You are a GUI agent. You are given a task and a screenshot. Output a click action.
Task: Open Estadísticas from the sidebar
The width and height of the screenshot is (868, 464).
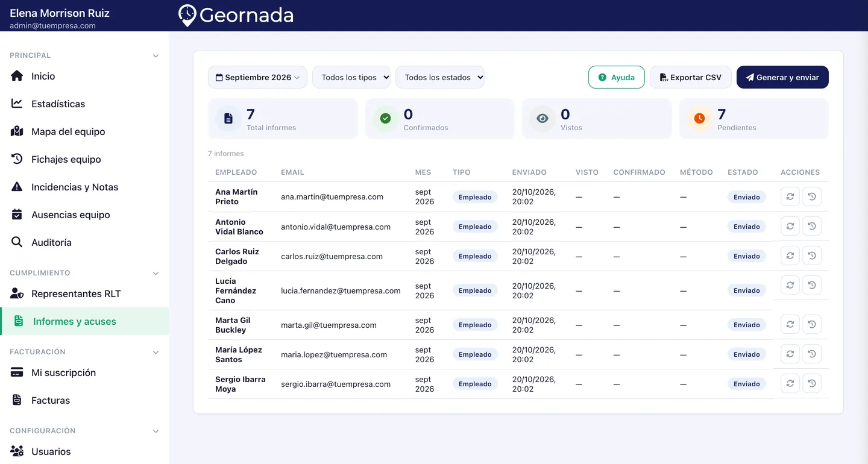84,104
